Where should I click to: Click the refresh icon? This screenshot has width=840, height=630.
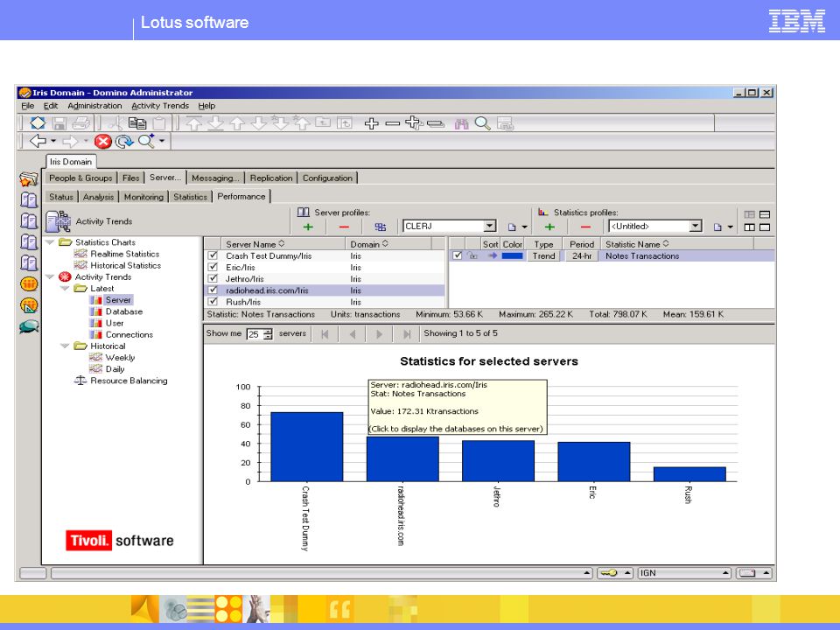point(124,142)
